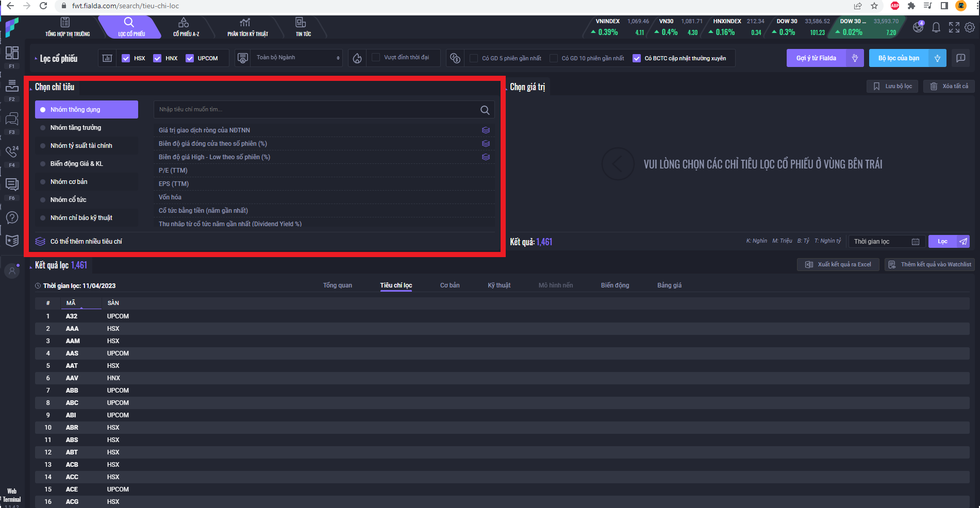Click 'Xuất kết quả ra Excel' button
This screenshot has height=508, width=980.
pos(838,264)
